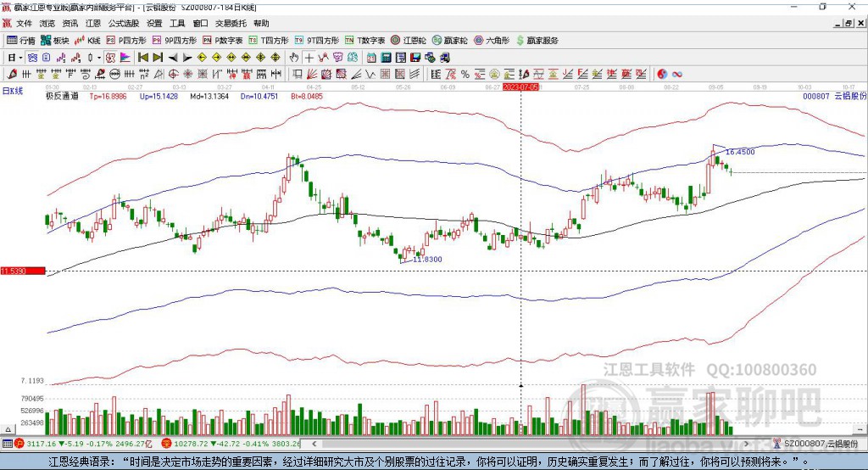Image resolution: width=868 pixels, height=470 pixels.
Task: Open 赢家服务 service page
Action: point(537,41)
